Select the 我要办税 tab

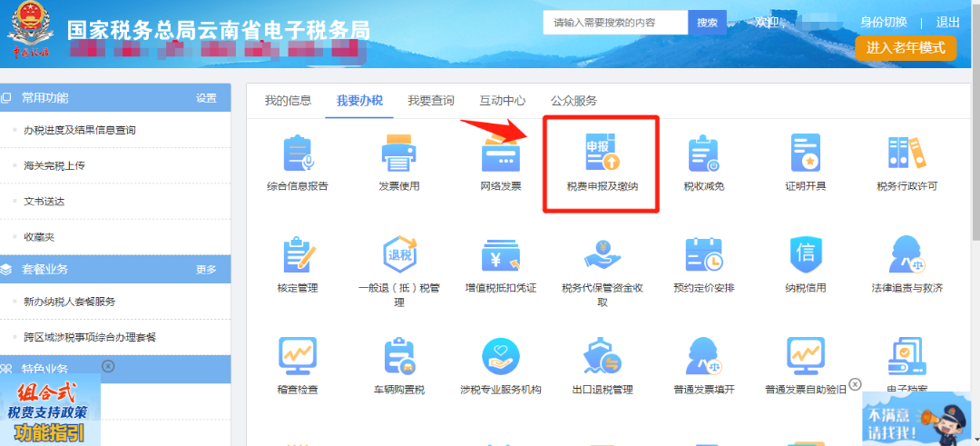(359, 101)
